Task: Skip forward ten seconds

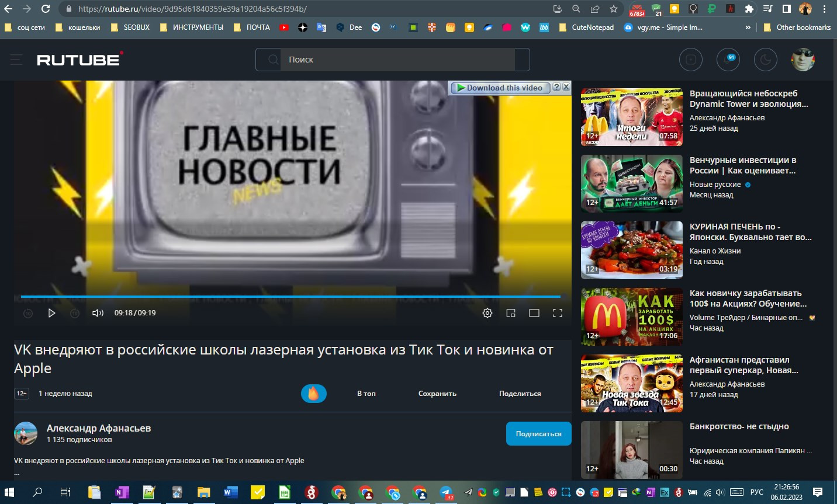Action: tap(75, 313)
